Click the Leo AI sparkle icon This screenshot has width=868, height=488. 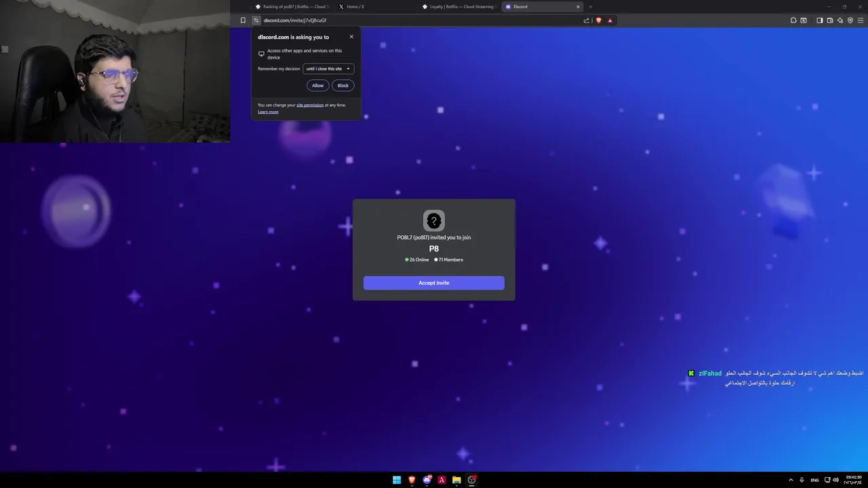pyautogui.click(x=840, y=20)
